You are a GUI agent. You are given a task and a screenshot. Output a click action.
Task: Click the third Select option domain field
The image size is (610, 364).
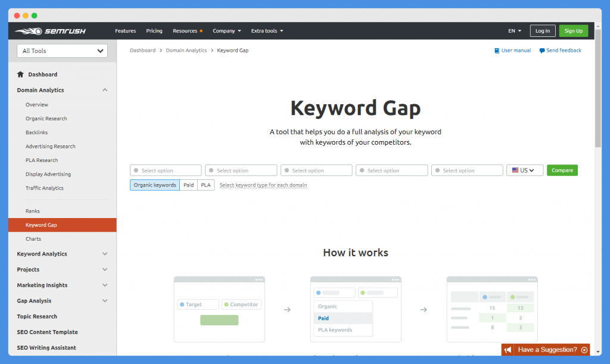(316, 170)
